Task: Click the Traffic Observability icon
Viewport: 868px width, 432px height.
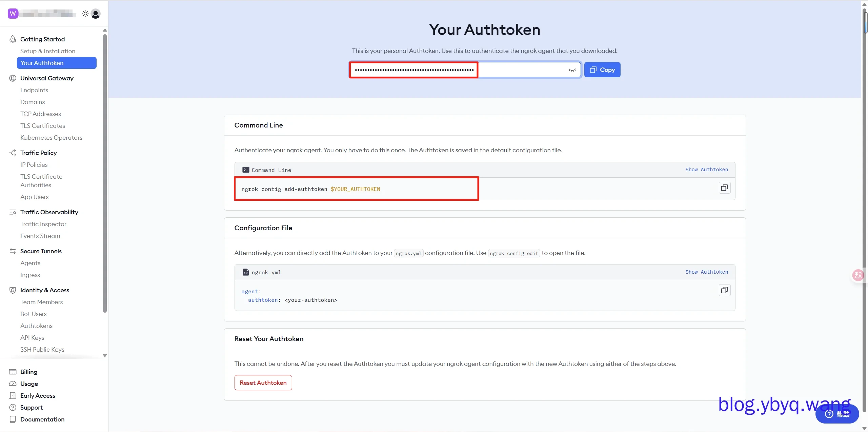Action: 13,212
